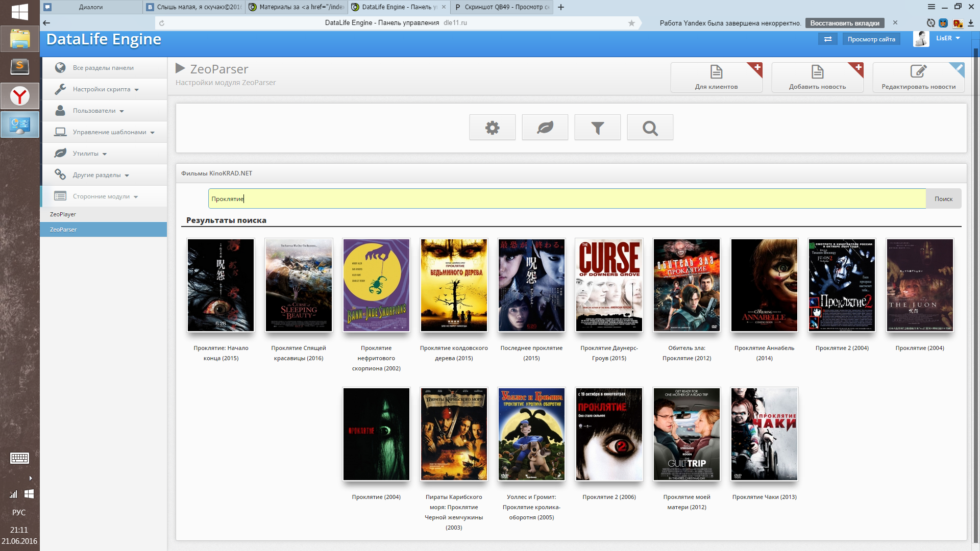Open the on-screen keyboard tray icon
This screenshot has width=980, height=551.
[19, 458]
